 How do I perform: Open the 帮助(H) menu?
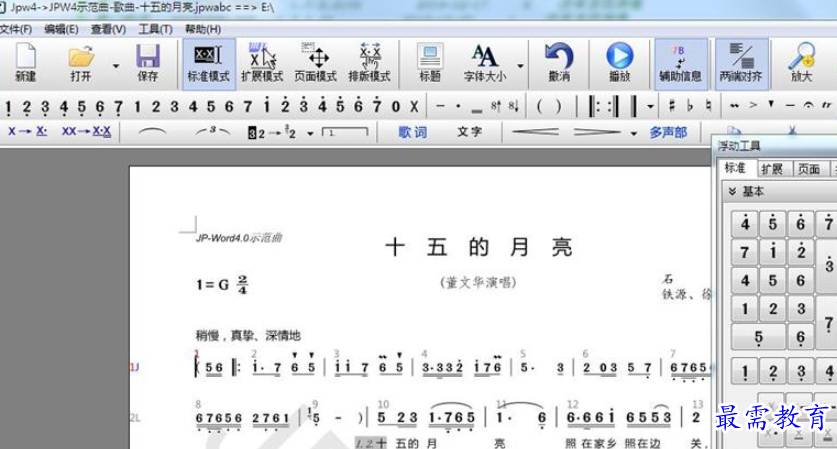click(x=203, y=29)
